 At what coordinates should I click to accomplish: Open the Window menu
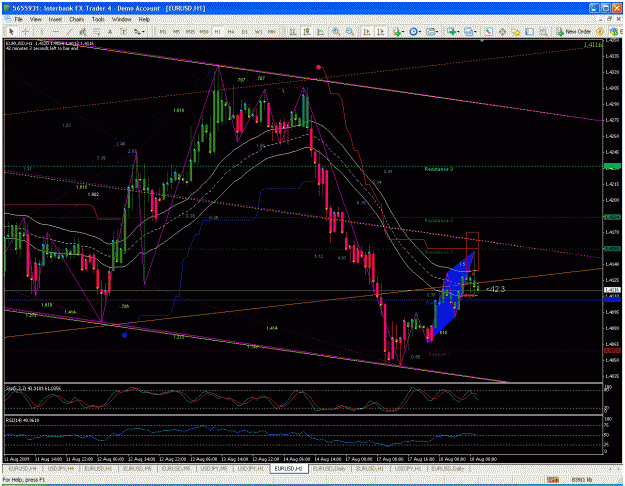(x=121, y=19)
